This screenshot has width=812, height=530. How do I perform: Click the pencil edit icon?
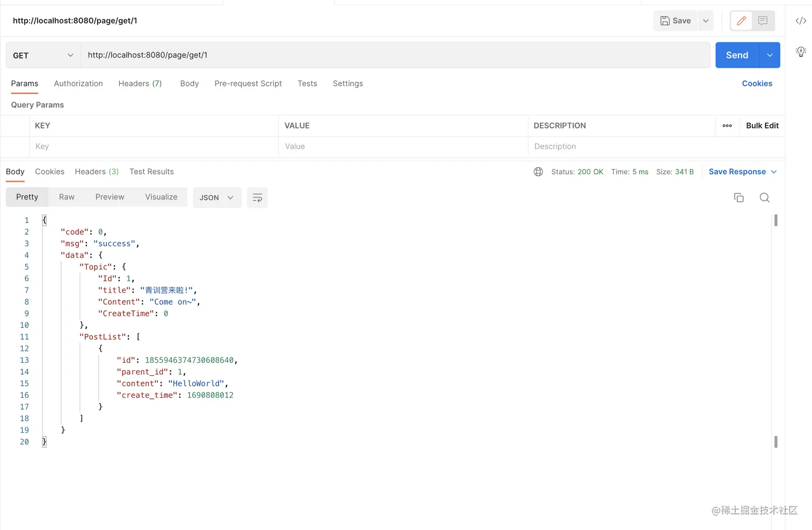coord(741,21)
